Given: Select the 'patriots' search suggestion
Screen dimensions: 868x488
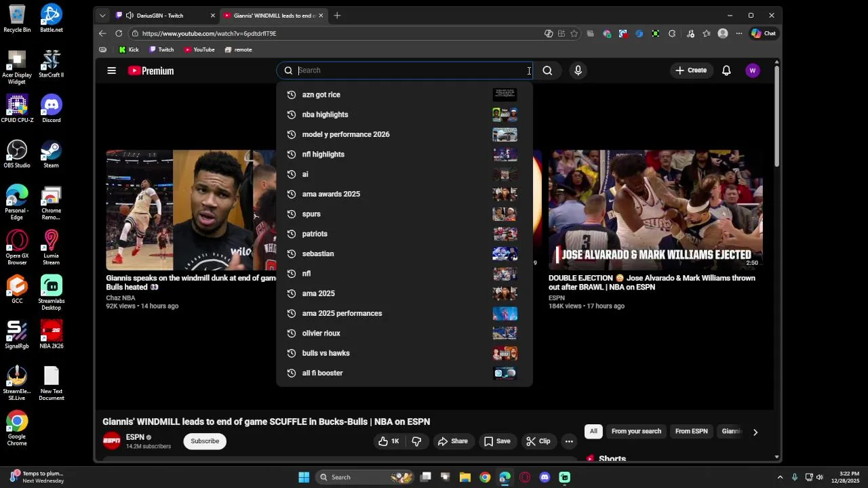Looking at the screenshot, I should pyautogui.click(x=404, y=234).
